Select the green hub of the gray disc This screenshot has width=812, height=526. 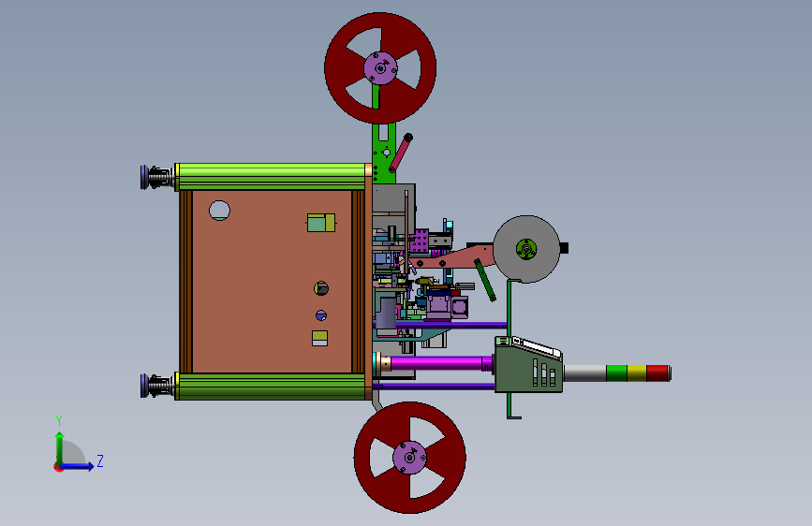[526, 249]
